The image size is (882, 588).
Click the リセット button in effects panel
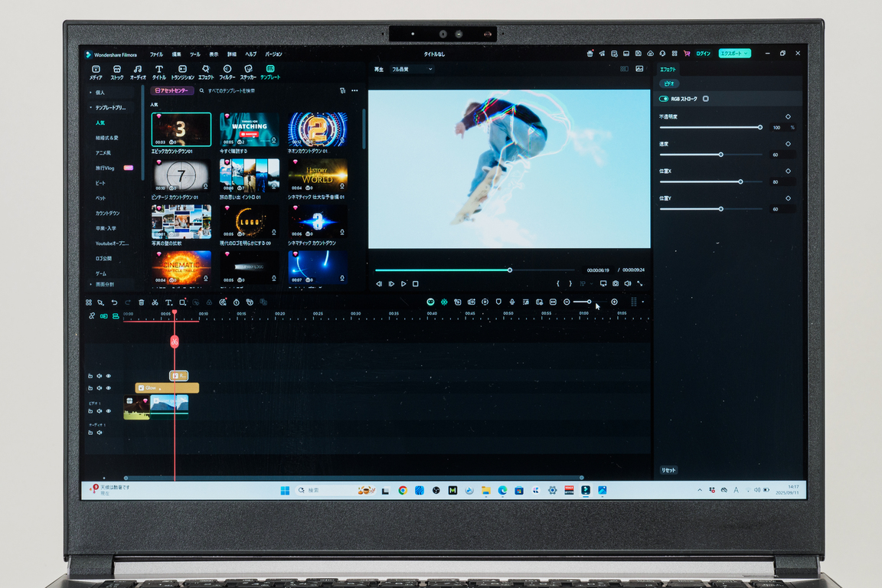(x=668, y=470)
